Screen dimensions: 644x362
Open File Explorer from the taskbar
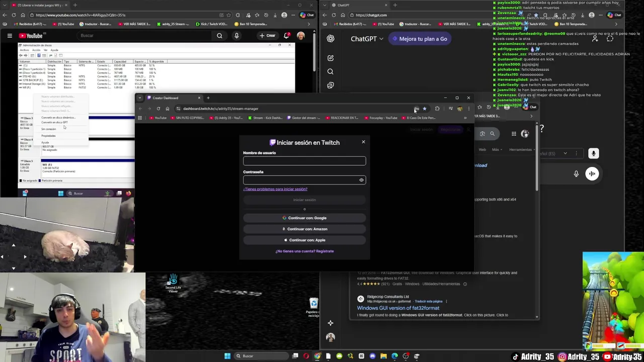(383, 356)
